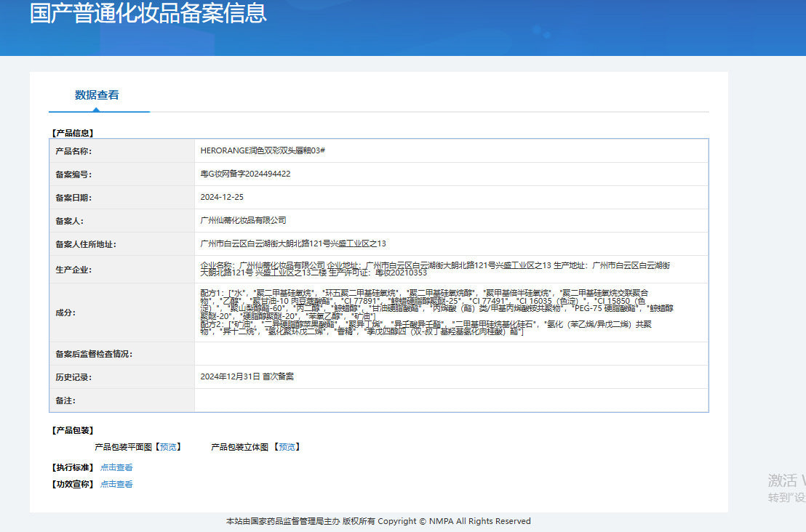Image resolution: width=806 pixels, height=532 pixels.
Task: Click the NMPA copyright footer text
Action: (x=378, y=521)
